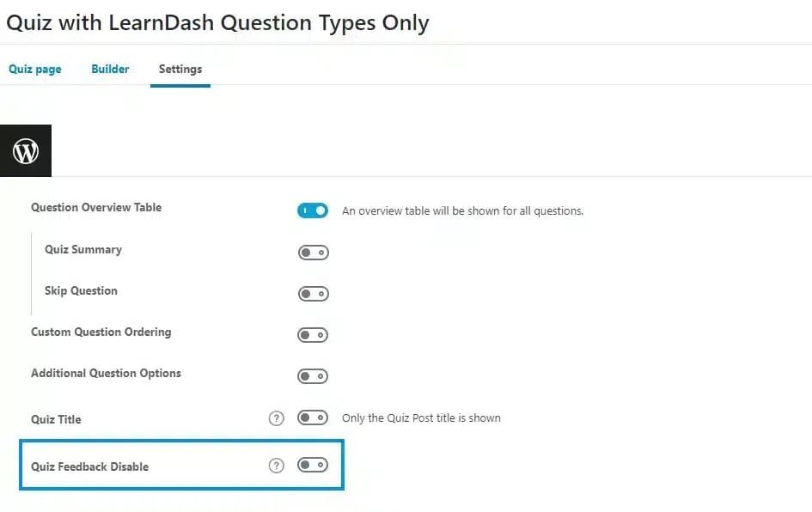Click the Custom Question Ordering label
Image resolution: width=812 pixels, height=512 pixels.
[101, 332]
